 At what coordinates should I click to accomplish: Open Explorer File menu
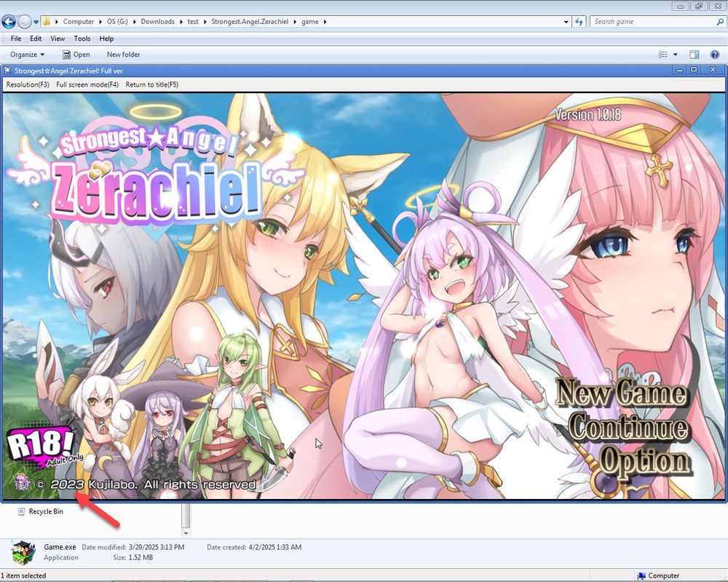pos(16,39)
